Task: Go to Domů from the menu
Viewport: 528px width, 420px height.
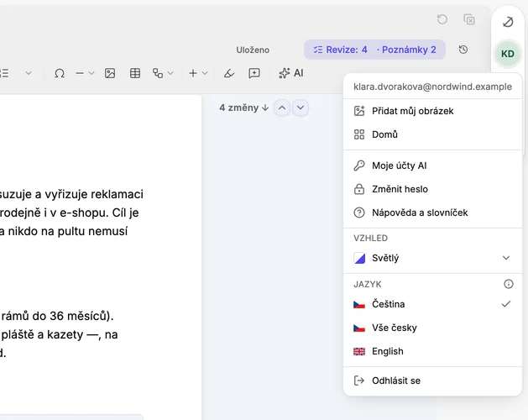Action: click(432, 134)
